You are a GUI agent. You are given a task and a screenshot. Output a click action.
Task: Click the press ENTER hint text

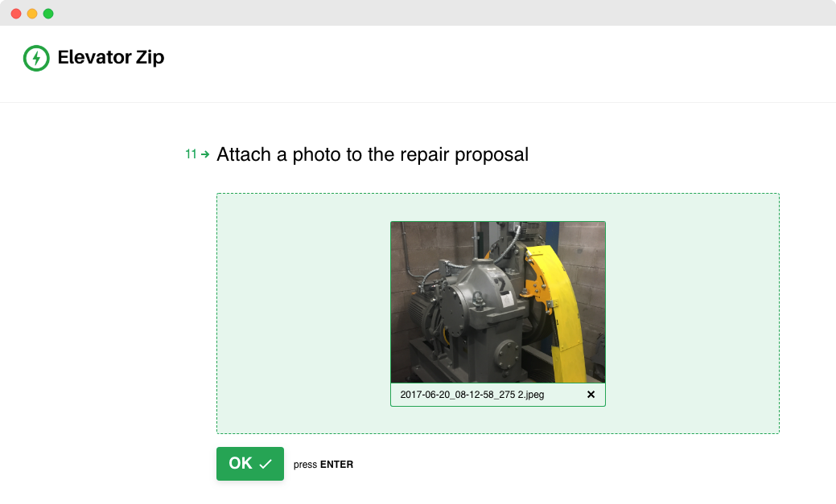[323, 465]
